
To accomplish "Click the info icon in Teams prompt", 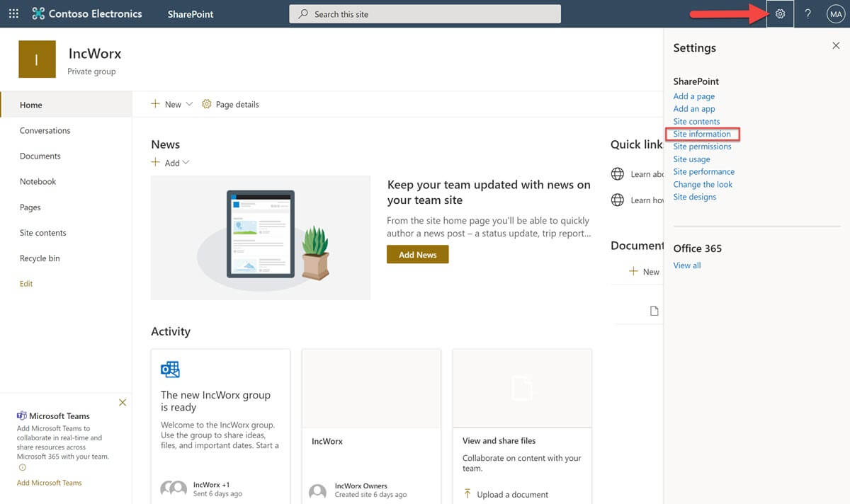I will pyautogui.click(x=22, y=467).
